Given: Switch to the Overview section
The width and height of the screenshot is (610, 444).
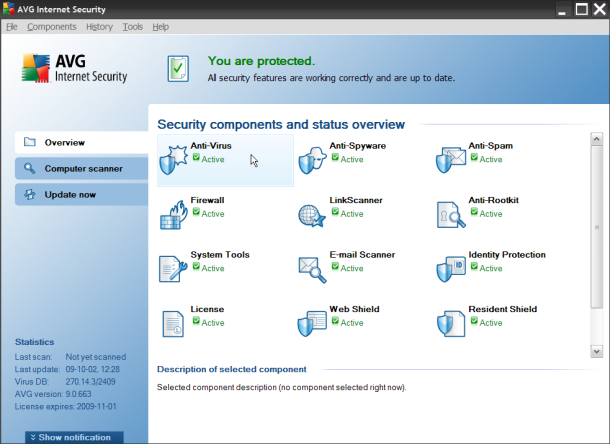Looking at the screenshot, I should pos(82,142).
